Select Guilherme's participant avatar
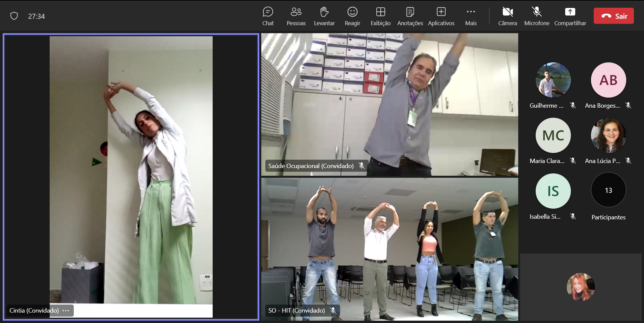 [x=553, y=80]
